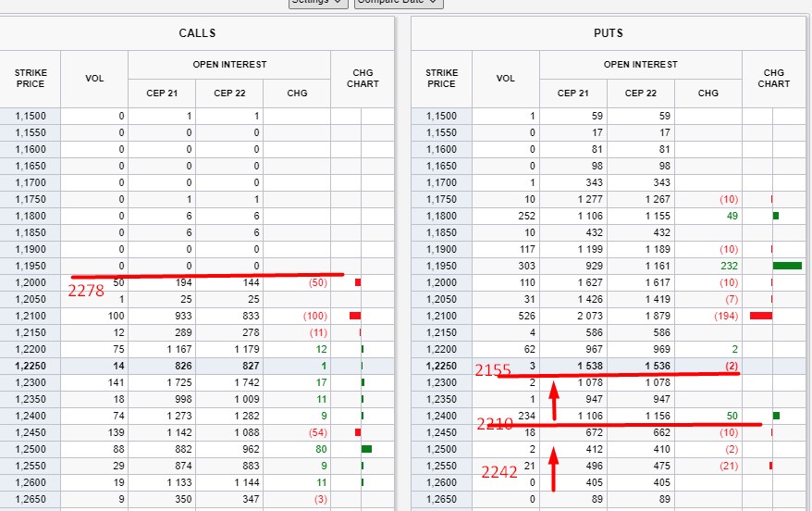This screenshot has height=511, width=812.
Task: Select strike 1,2000 in CALLS table
Action: point(31,282)
